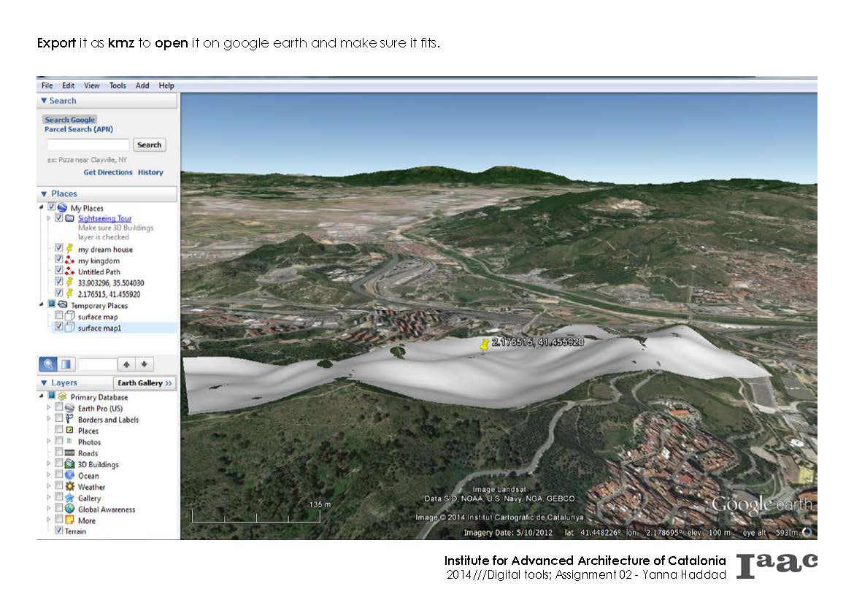
Task: Click the my dream house pushpin icon
Action: tap(69, 249)
